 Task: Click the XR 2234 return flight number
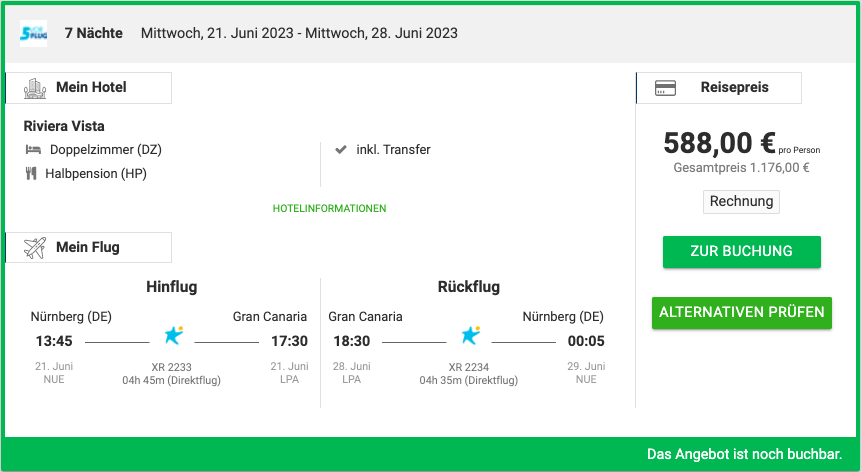point(468,367)
